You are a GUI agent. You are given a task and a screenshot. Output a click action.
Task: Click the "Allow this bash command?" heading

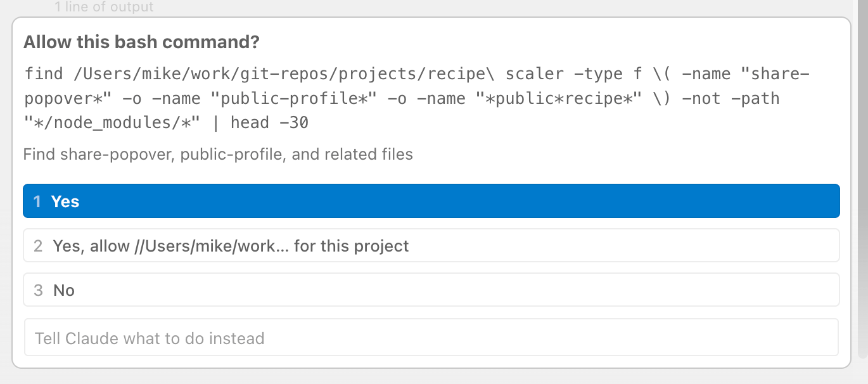(141, 42)
